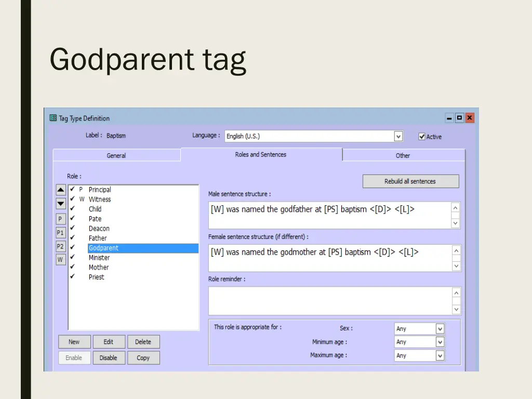Screen dimensions: 532x399
Task: Switch to Roles and Sentences tab
Action: tap(261, 155)
